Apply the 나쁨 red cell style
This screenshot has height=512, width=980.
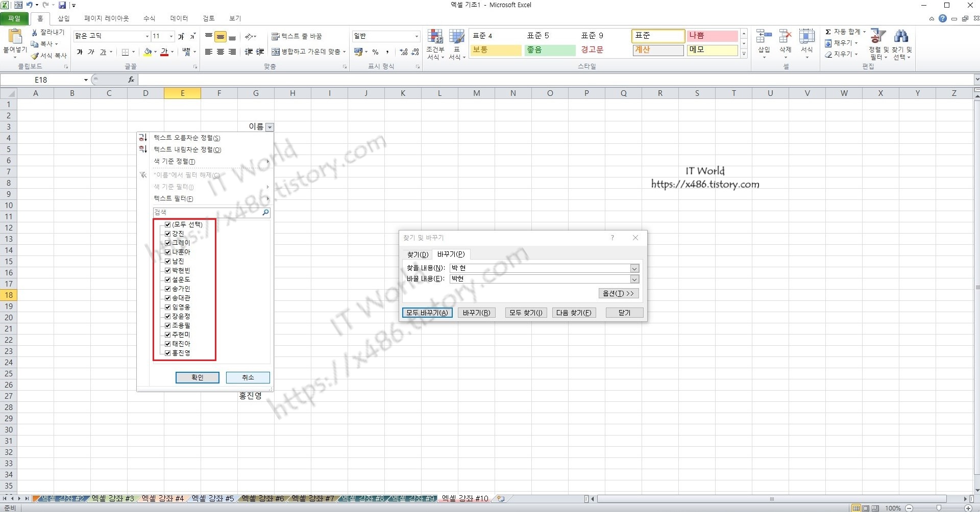(x=712, y=36)
